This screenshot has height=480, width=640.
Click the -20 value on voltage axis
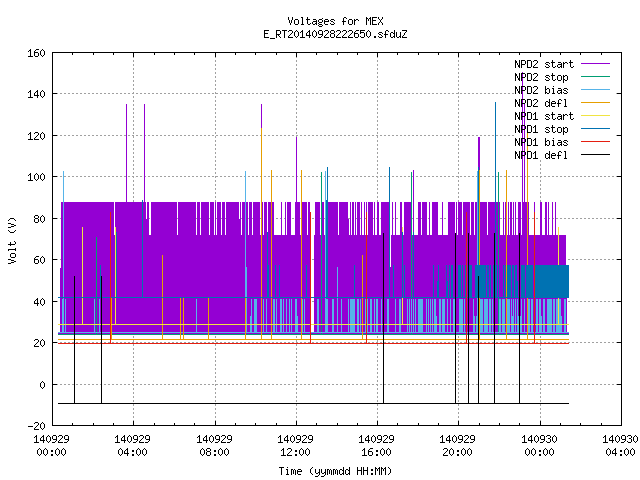[36, 426]
